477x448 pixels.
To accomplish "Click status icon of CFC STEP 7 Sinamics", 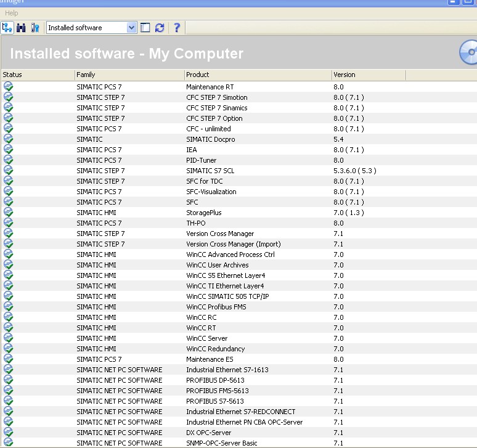I will 8,108.
